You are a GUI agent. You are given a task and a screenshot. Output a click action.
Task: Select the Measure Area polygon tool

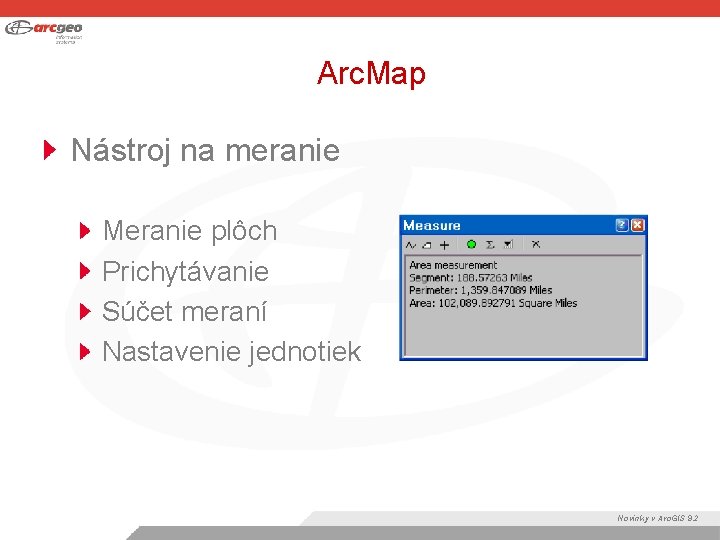coord(427,245)
